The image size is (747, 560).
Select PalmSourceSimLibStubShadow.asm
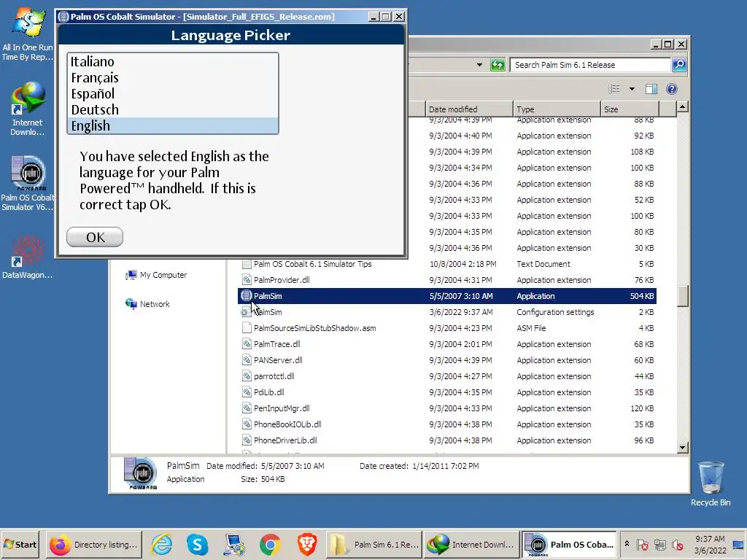pos(447,328)
